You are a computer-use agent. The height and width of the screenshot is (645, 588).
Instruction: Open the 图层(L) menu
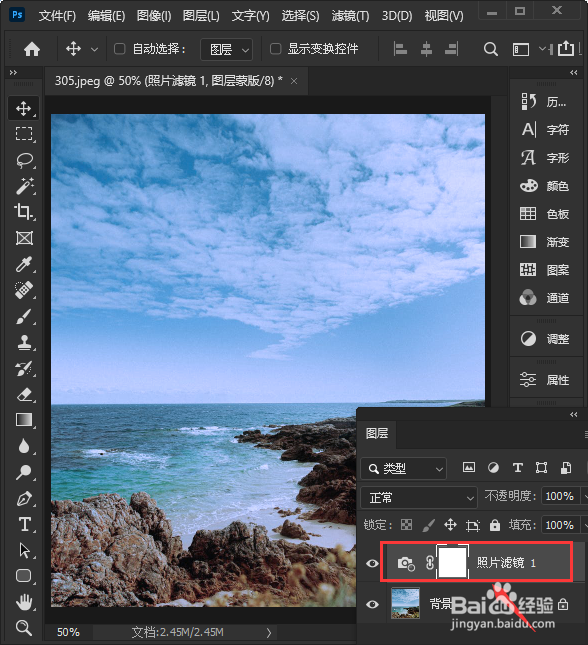(201, 16)
